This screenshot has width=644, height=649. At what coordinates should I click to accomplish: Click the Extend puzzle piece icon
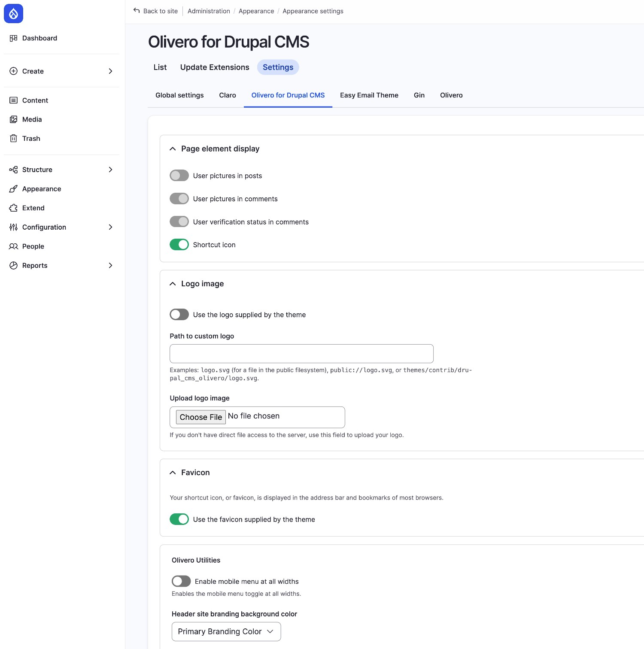pos(13,208)
